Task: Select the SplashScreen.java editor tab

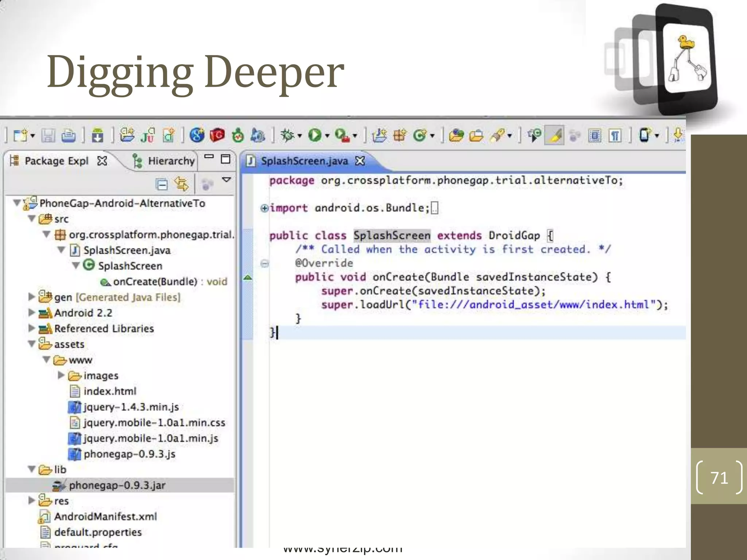Action: [304, 161]
